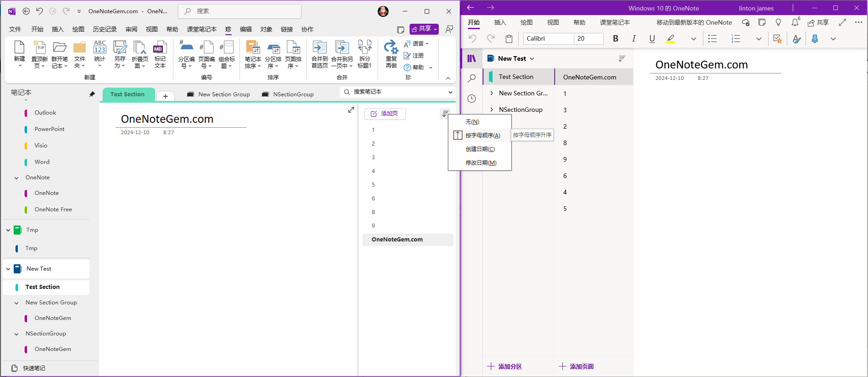
Task: Select 创建日期(C) in sort menu
Action: 480,149
